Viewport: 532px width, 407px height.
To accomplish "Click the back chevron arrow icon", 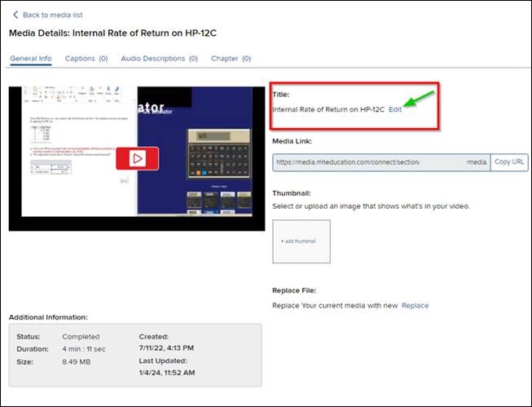I will pos(15,15).
